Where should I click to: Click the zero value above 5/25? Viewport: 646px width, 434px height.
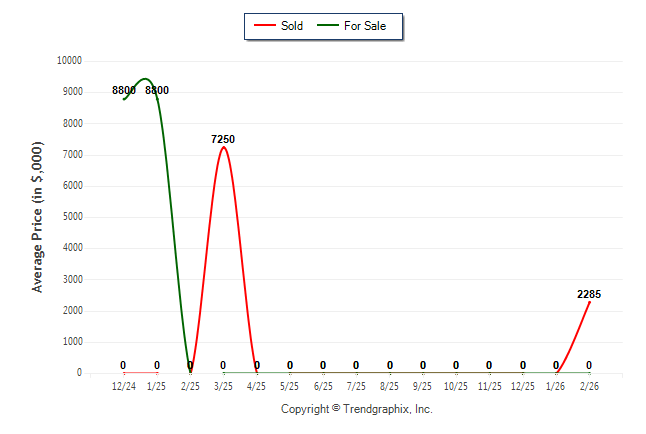click(290, 365)
